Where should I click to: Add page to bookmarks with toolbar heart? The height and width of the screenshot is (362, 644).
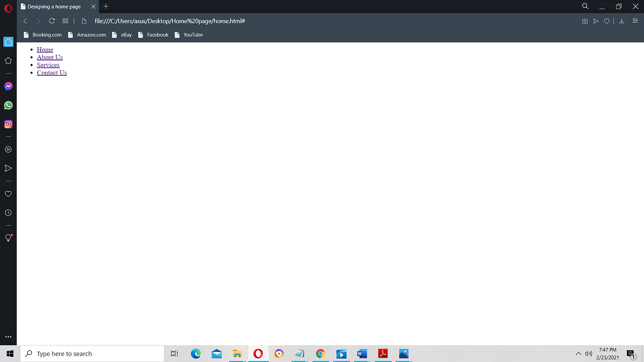607,21
